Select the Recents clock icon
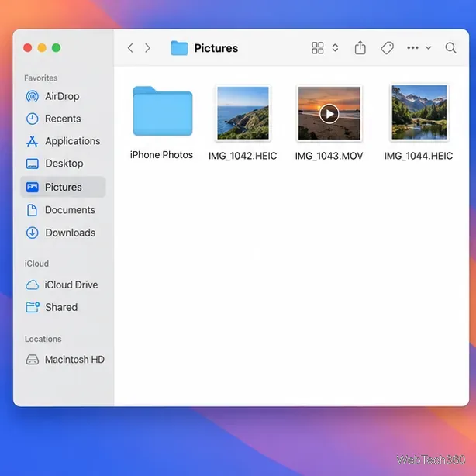This screenshot has width=476, height=476. [x=33, y=119]
